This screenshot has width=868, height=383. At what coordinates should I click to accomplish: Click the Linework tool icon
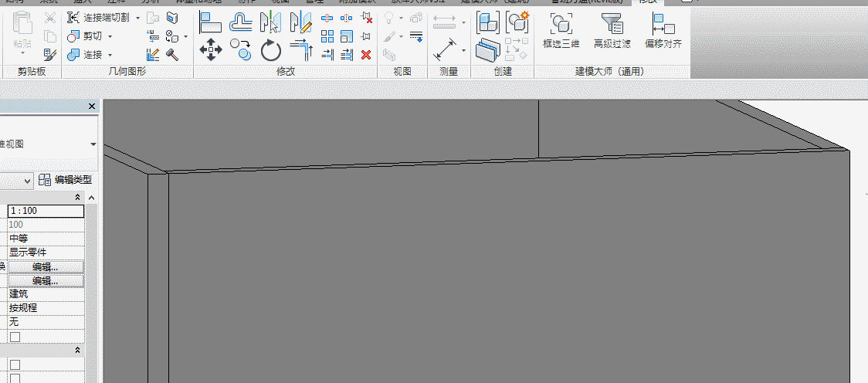416,36
